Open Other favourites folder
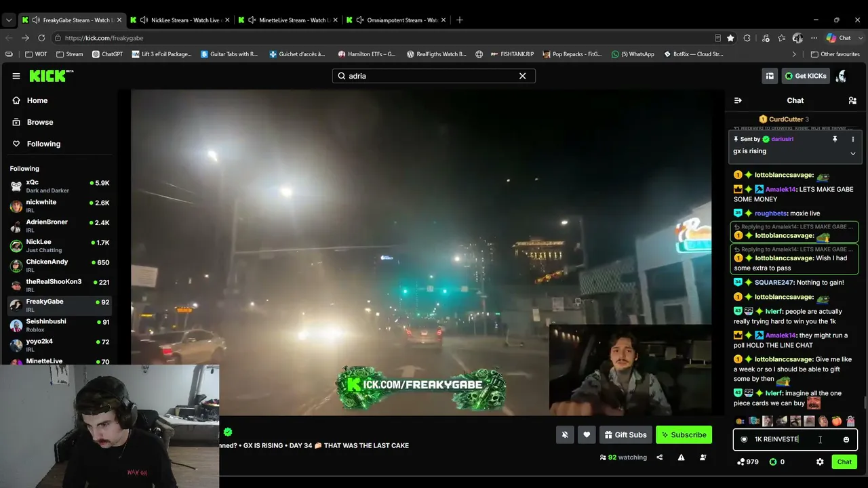The image size is (868, 488). 835,54
